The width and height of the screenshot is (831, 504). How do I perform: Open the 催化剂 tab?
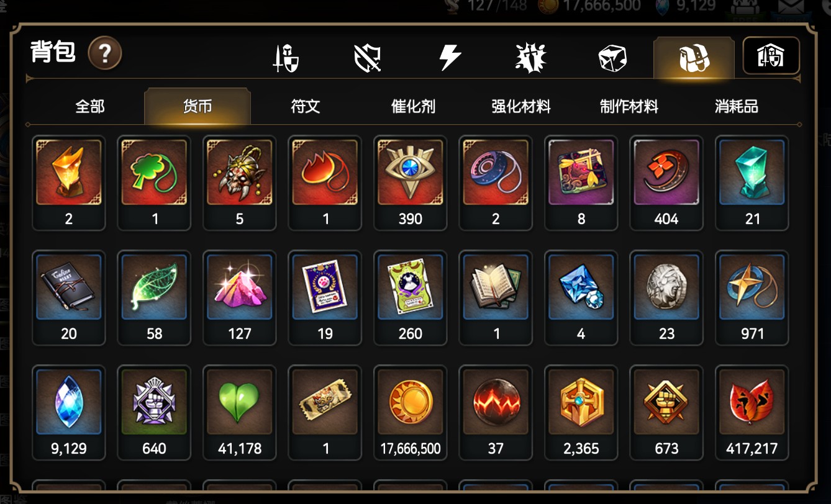[x=413, y=107]
